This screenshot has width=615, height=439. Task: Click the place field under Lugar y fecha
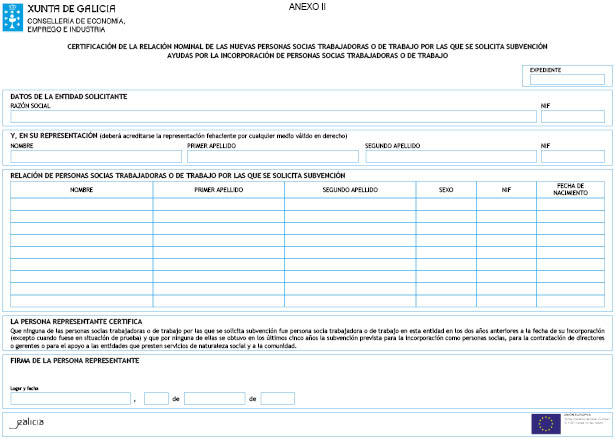69,398
